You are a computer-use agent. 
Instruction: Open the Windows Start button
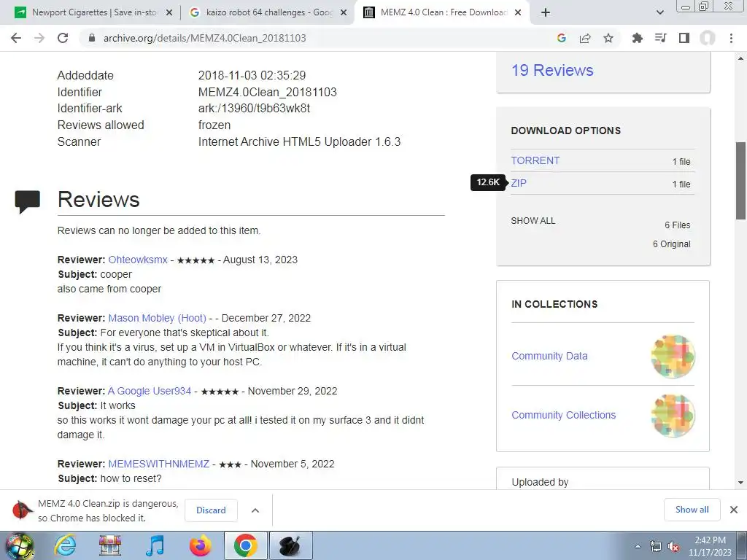[x=19, y=545]
